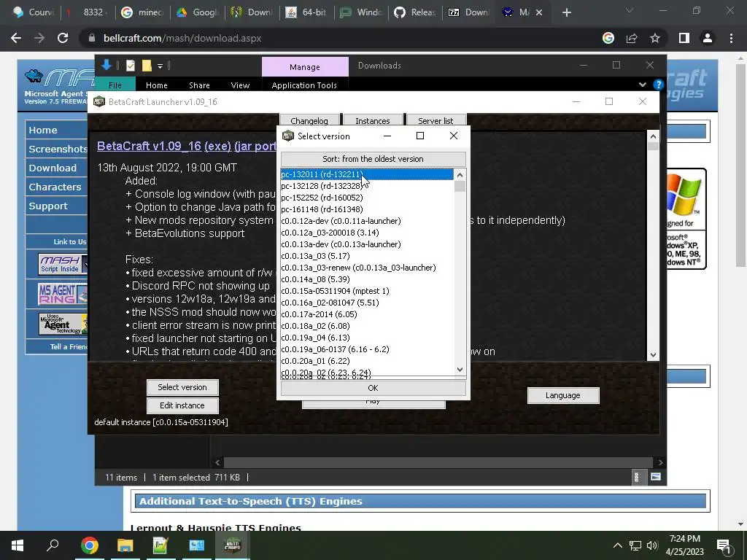Share this page from address bar
This screenshot has width=747, height=560.
pos(632,38)
